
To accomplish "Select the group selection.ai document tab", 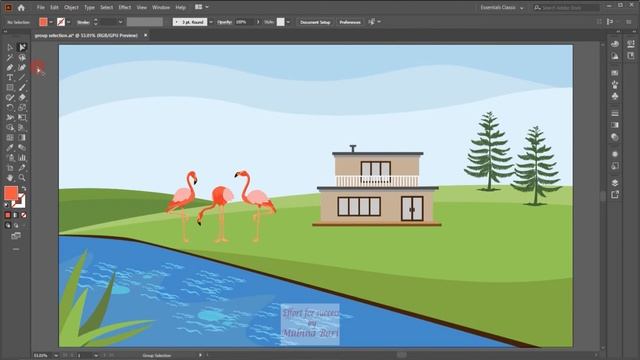I will (86, 36).
